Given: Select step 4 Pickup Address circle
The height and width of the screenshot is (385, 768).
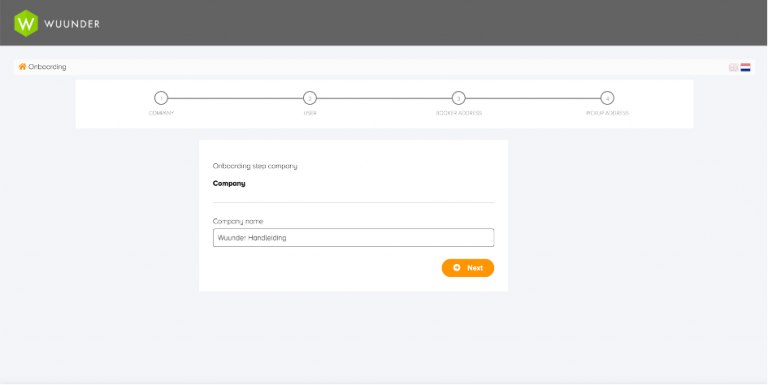Looking at the screenshot, I should (607, 98).
